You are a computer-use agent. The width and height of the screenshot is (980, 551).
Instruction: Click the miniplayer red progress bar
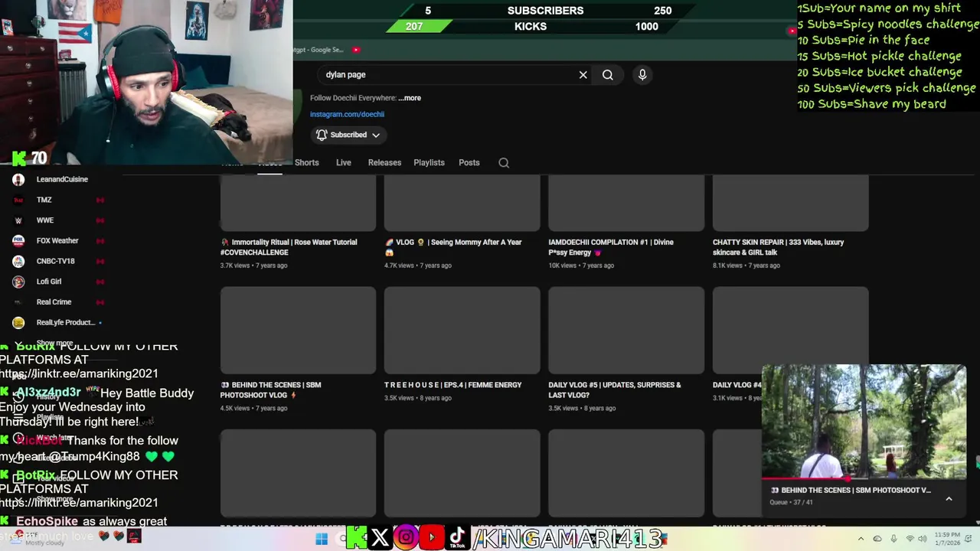(x=864, y=479)
